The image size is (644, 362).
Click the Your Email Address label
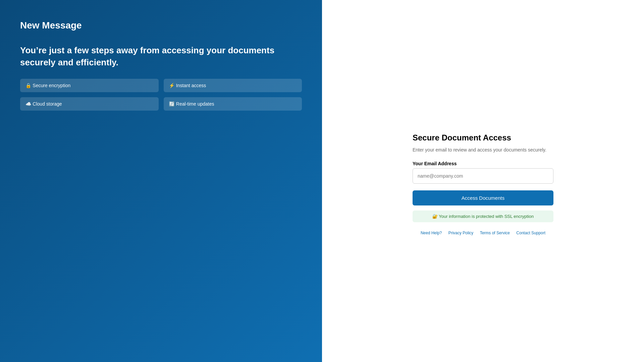click(434, 164)
